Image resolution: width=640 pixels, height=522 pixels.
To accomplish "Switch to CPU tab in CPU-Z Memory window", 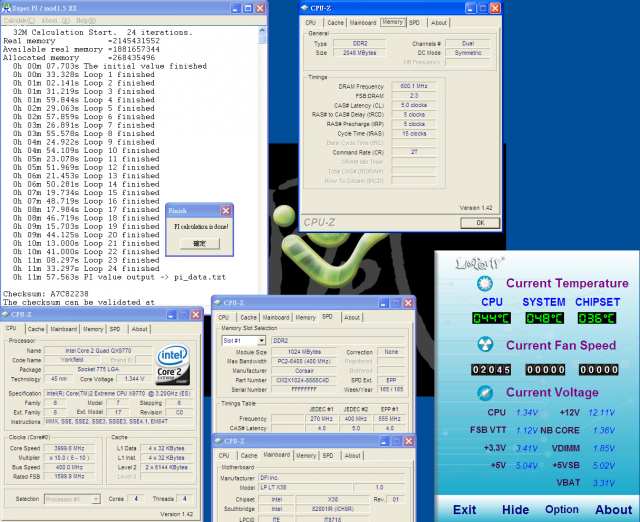I will [311, 23].
